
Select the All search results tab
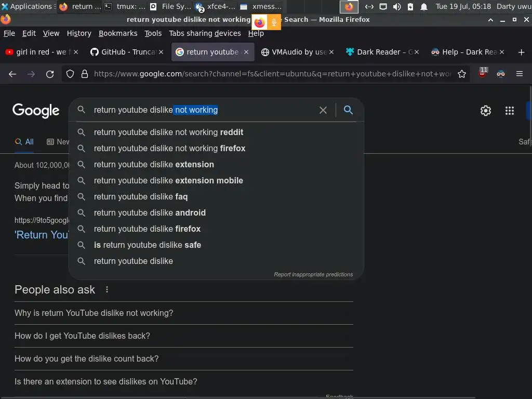point(24,142)
